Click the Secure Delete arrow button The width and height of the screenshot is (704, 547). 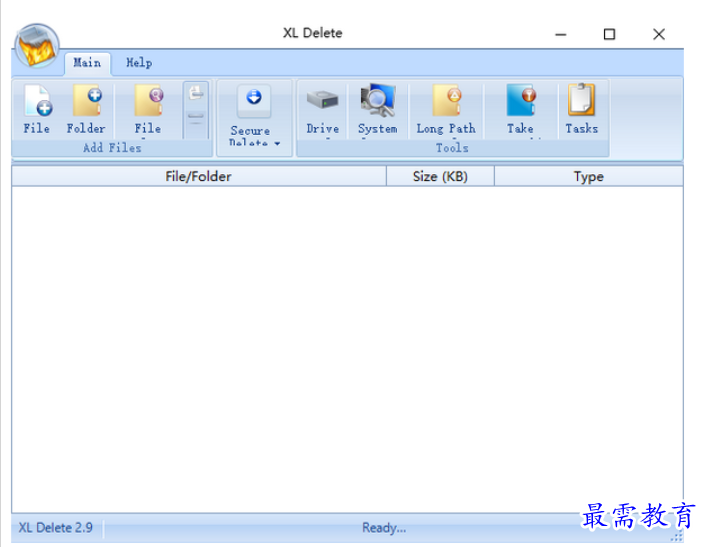pos(254,101)
